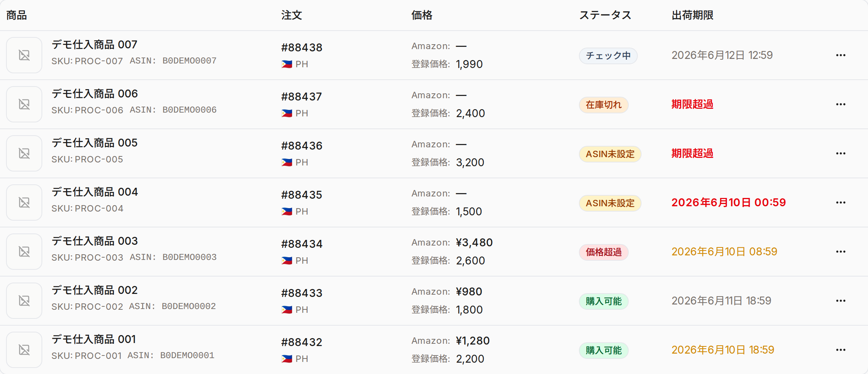
Task: Click registered price 1,990
Action: click(x=469, y=64)
